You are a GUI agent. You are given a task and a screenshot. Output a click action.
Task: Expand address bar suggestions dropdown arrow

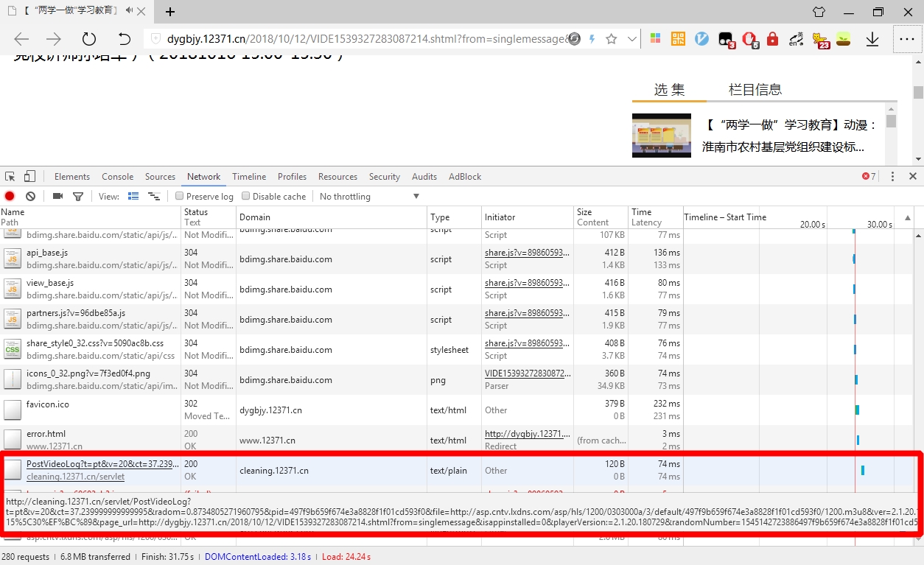tap(632, 39)
